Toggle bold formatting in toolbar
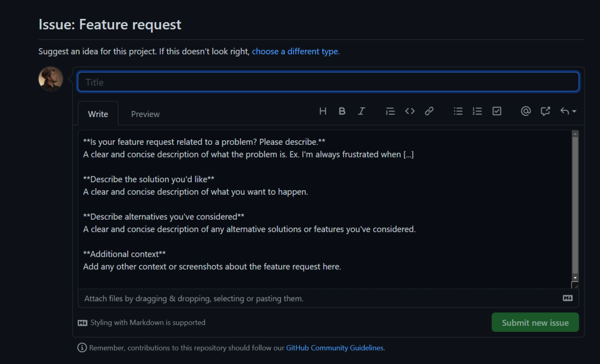600x364 pixels. 342,111
